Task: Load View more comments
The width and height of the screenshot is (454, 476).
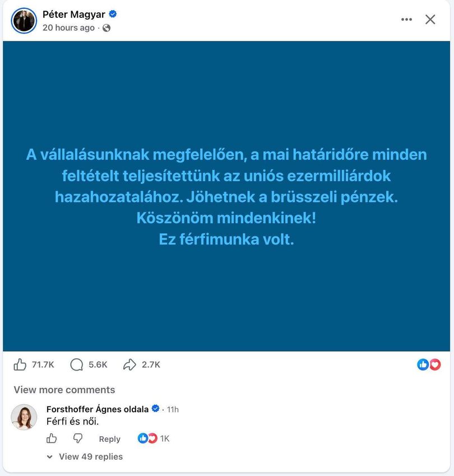Action: pos(64,390)
